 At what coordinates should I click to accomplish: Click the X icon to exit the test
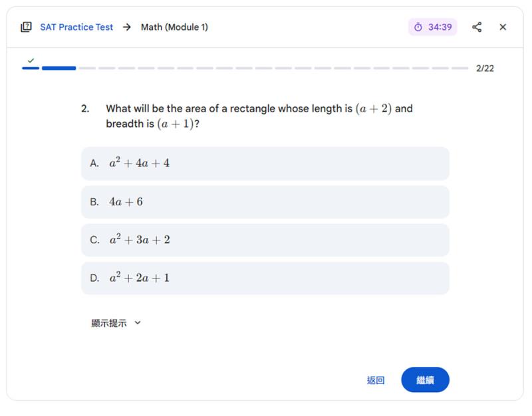click(503, 27)
